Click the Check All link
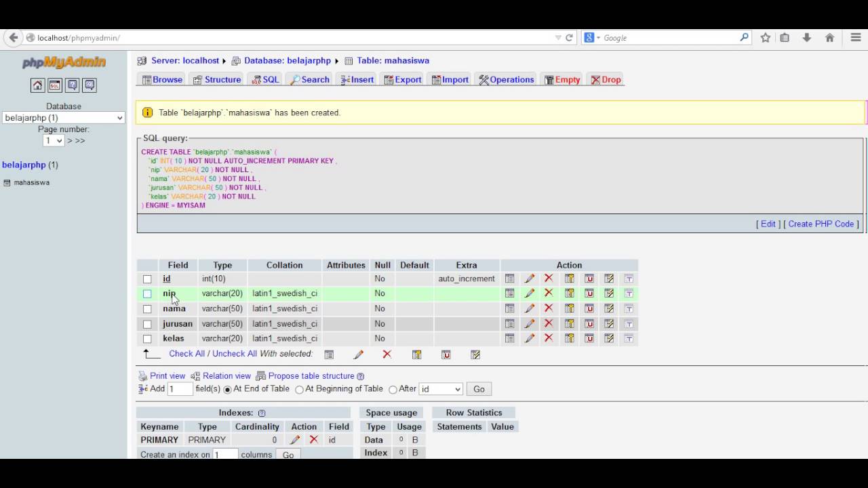Image resolution: width=868 pixels, height=488 pixels. (186, 354)
